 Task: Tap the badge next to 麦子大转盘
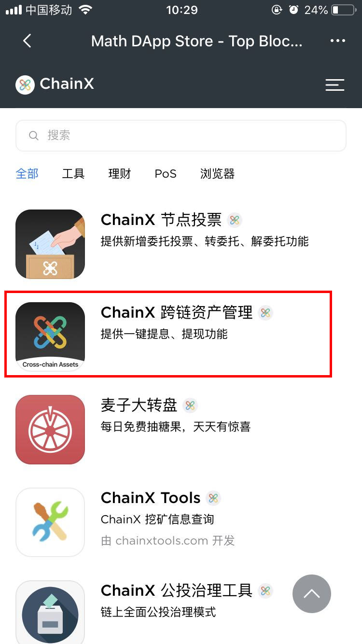190,406
